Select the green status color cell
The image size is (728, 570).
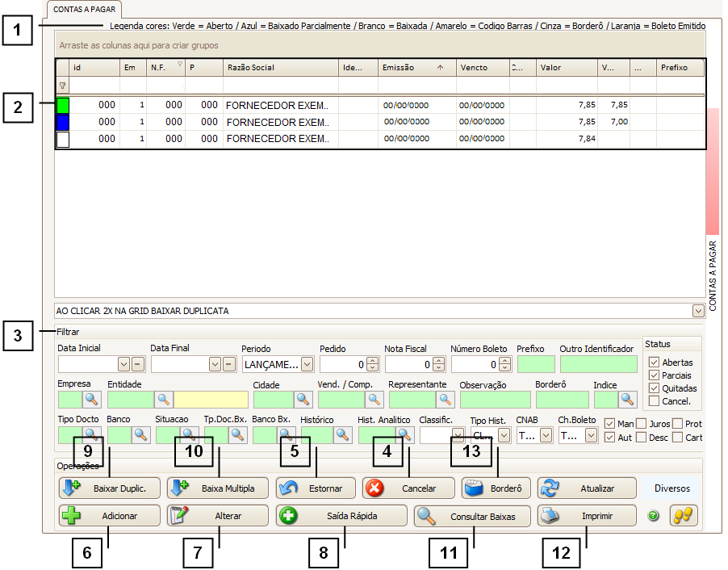63,105
